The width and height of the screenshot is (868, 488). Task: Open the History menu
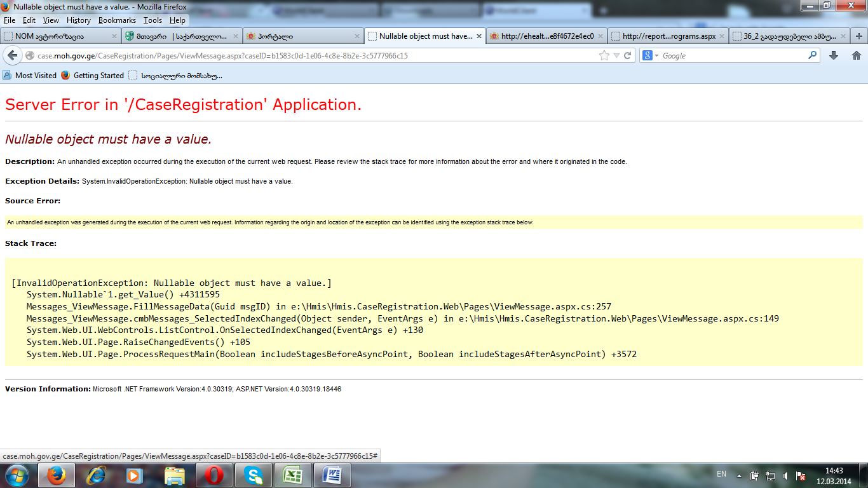click(79, 20)
